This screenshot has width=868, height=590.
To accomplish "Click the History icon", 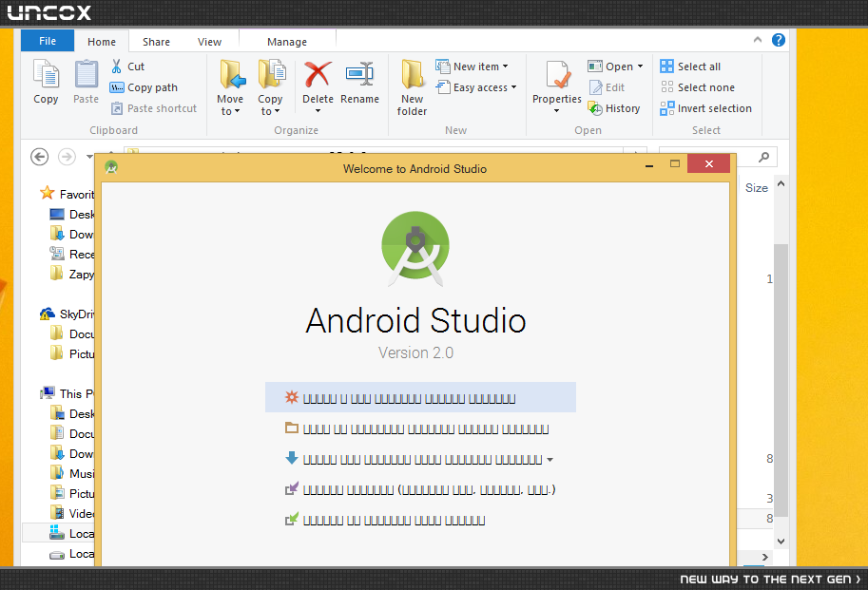I will pos(595,108).
